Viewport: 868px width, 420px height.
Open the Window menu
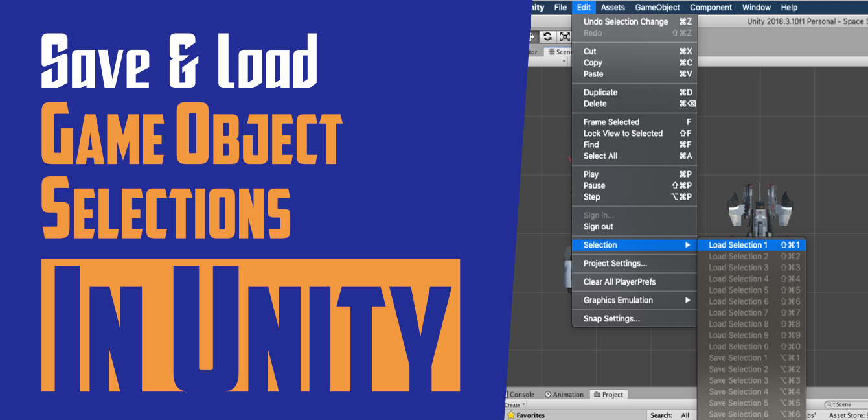[757, 8]
